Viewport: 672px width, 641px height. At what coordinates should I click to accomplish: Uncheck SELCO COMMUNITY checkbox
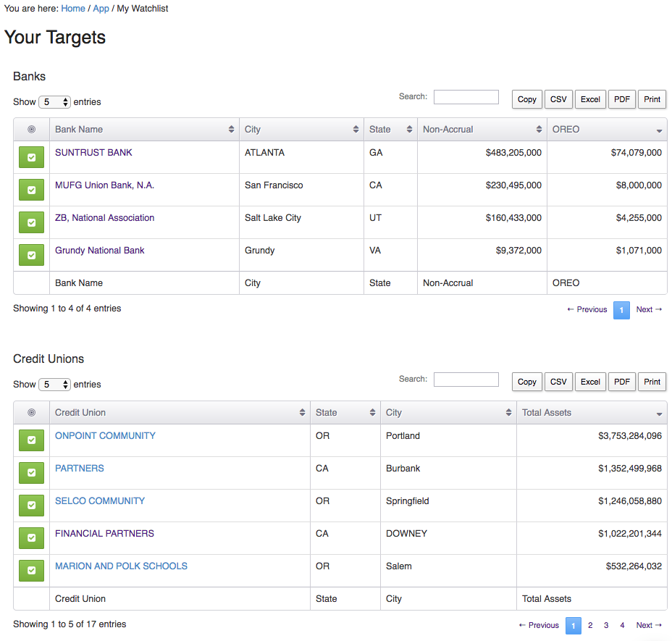(x=31, y=506)
